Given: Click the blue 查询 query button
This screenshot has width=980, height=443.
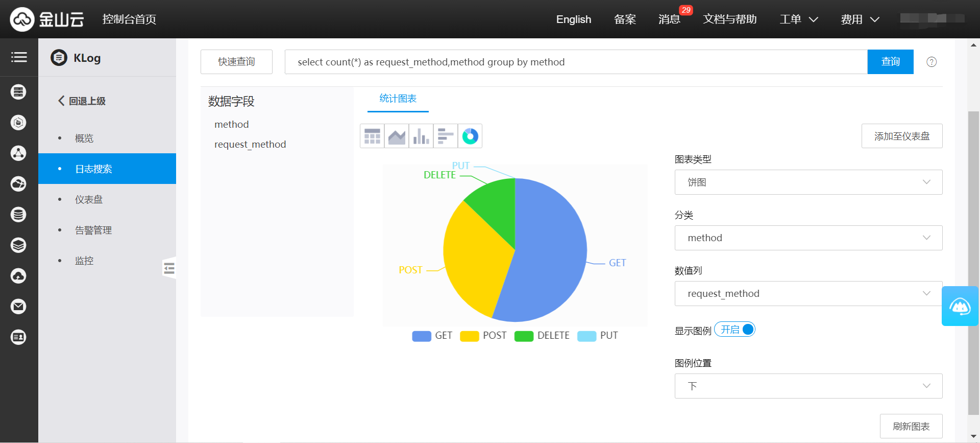Looking at the screenshot, I should [890, 62].
